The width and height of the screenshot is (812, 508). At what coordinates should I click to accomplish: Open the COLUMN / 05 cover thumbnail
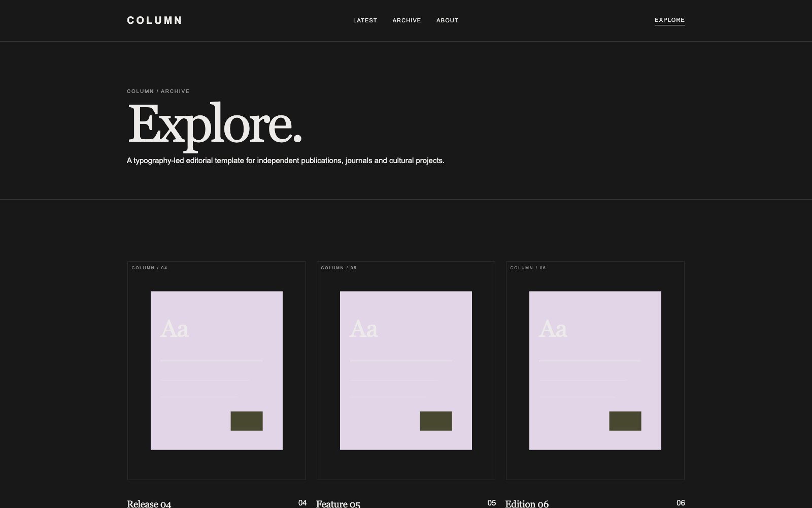406,370
